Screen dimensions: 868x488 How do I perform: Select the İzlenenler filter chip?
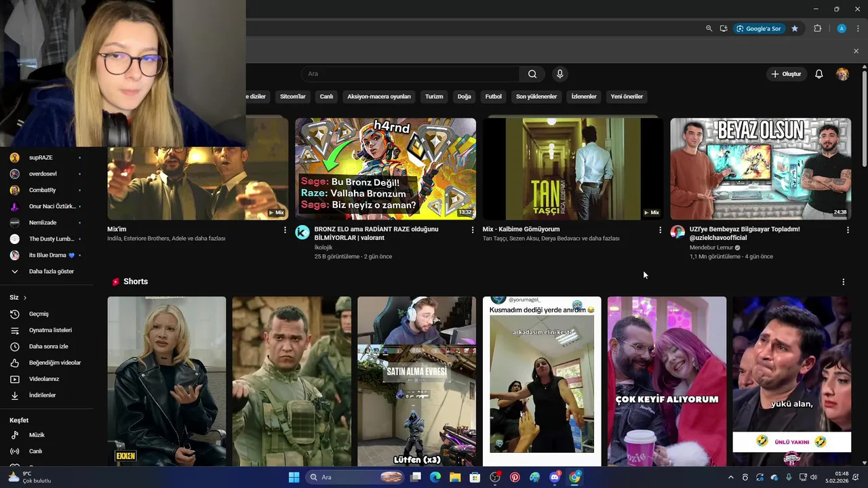tap(584, 96)
